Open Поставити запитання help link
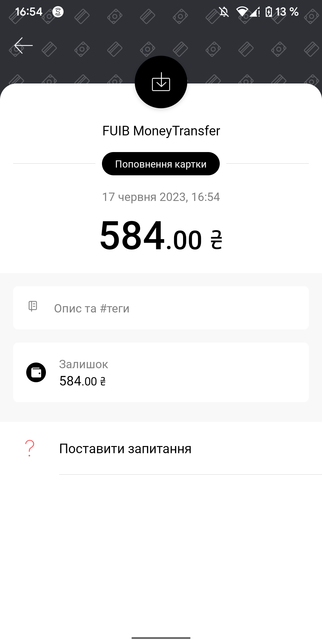 pos(125,449)
